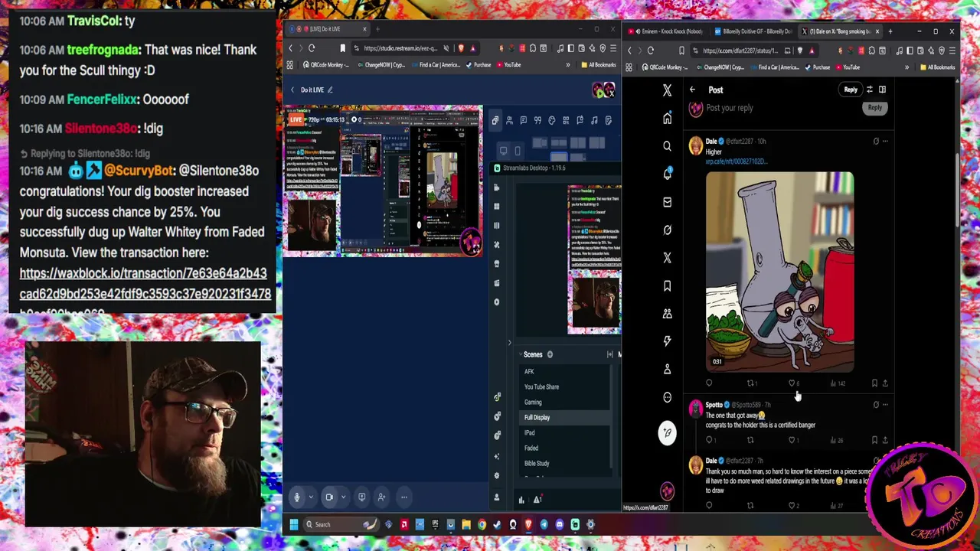980x551 pixels.
Task: Open the Restream QR code panel icon
Action: tap(566, 120)
